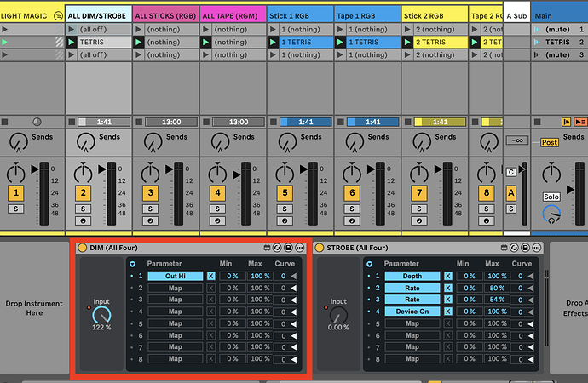Arm track 4 using its record button

(x=216, y=221)
